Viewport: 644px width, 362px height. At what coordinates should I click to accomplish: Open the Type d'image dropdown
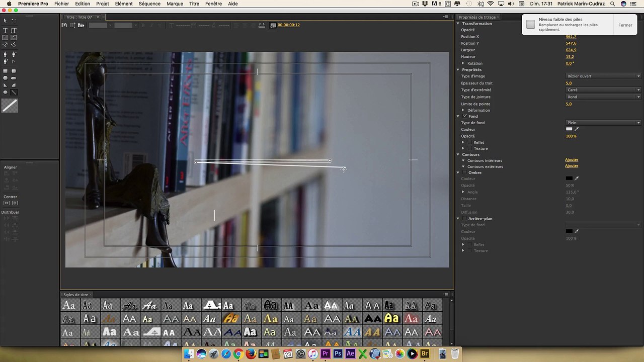pos(603,76)
